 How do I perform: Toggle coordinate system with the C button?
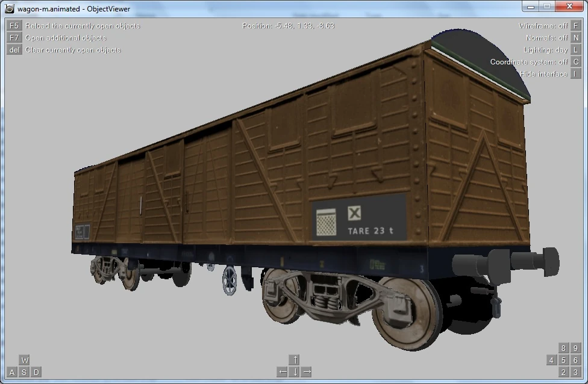click(575, 61)
